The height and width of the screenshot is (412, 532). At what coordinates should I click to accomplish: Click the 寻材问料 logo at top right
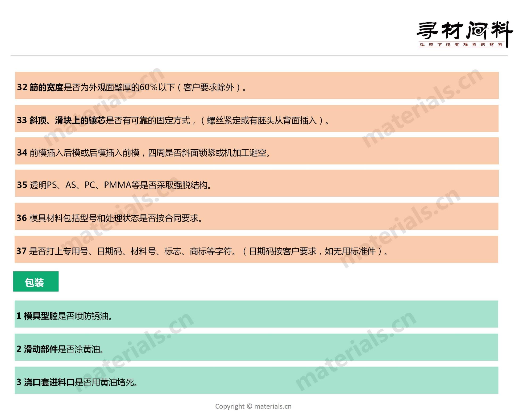[x=464, y=31]
